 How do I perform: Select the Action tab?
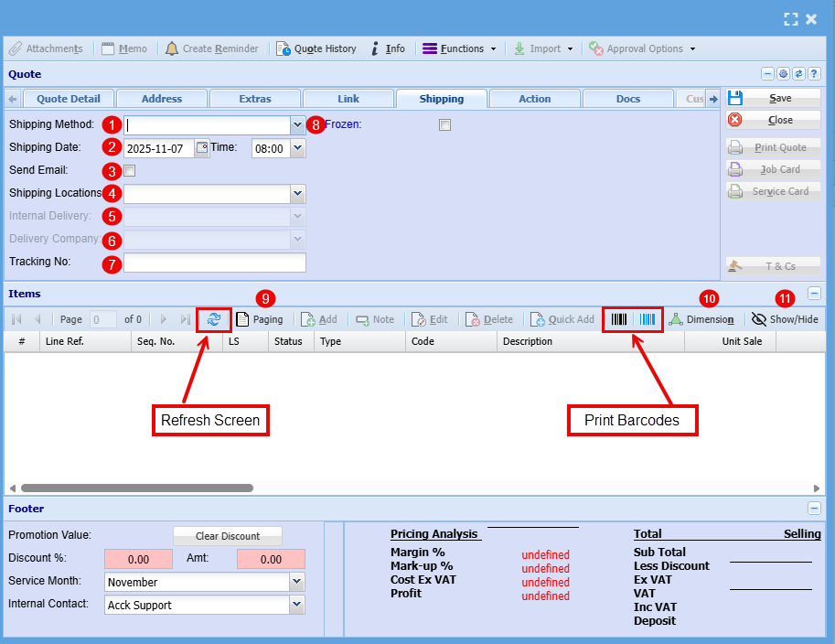click(535, 99)
